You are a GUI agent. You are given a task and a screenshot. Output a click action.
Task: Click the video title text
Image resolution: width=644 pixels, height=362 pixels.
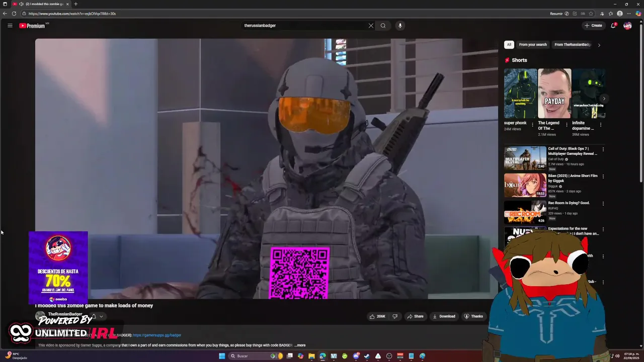(94, 305)
